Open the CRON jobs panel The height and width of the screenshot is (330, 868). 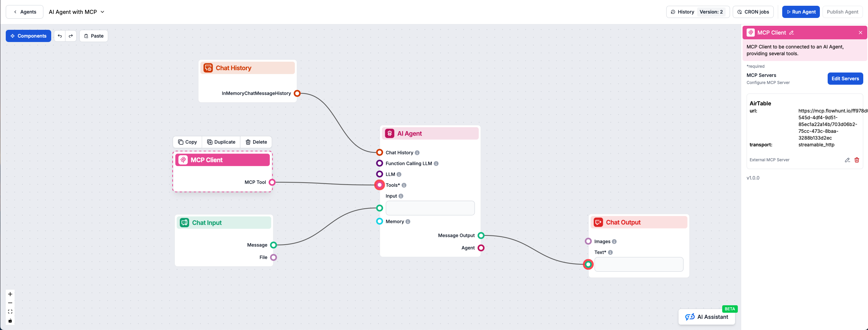tap(753, 12)
